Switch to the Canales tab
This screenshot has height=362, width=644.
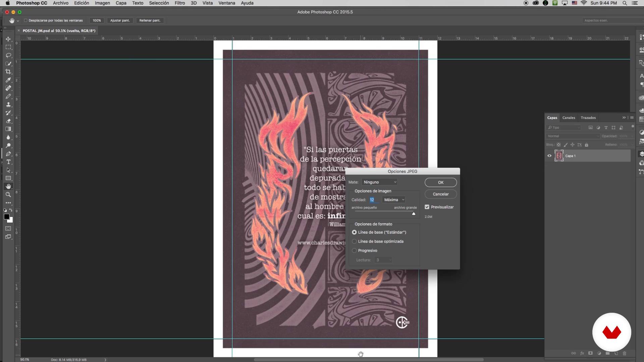coord(569,118)
